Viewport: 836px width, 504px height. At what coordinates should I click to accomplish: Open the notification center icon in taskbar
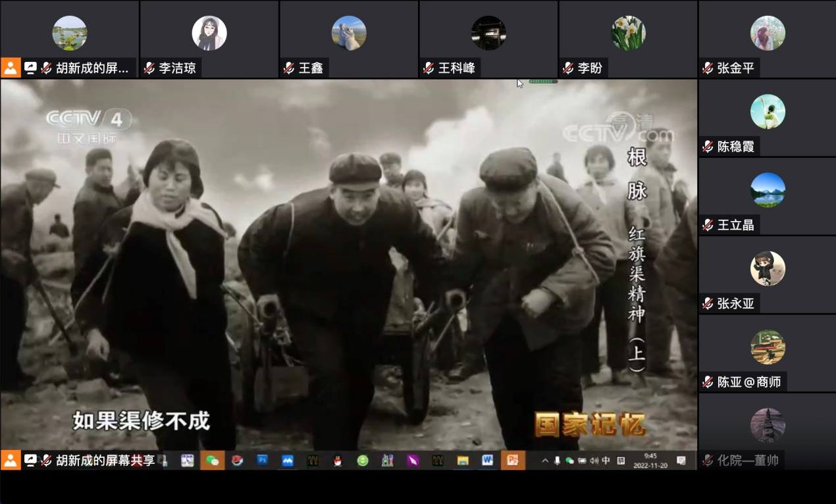[681, 461]
